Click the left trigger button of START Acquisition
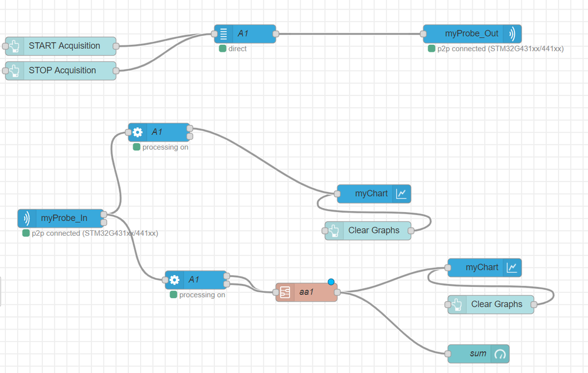588x373 pixels. coord(5,46)
